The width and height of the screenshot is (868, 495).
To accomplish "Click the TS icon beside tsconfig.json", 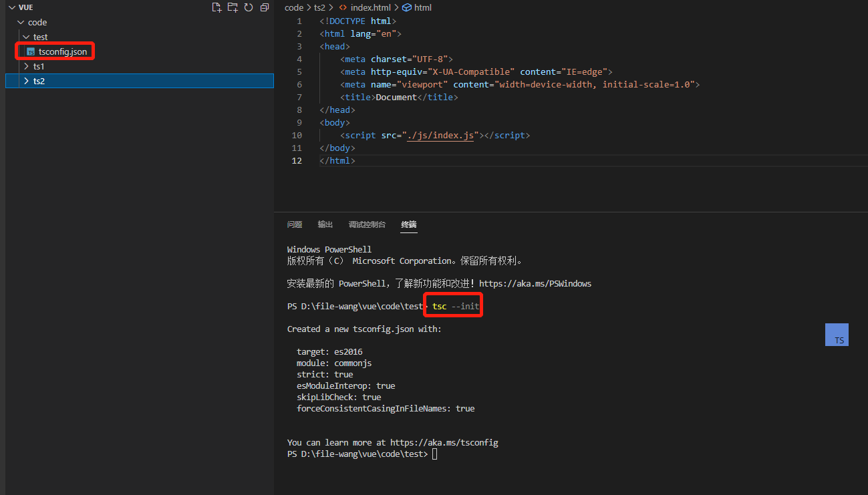I will [31, 51].
